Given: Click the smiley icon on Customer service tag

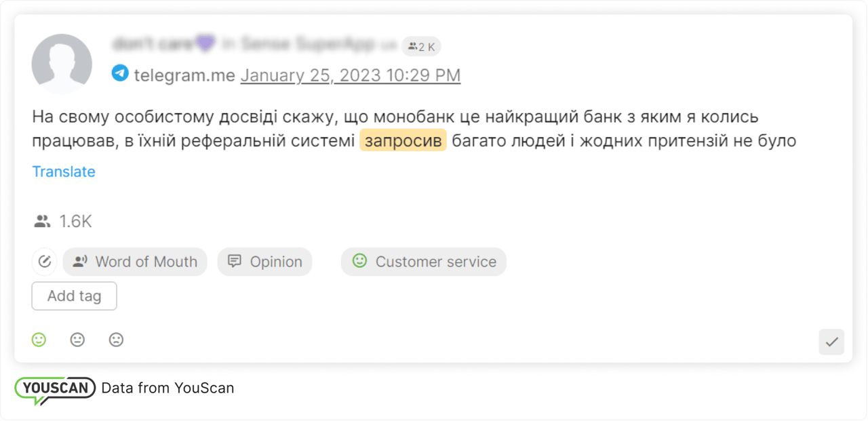Looking at the screenshot, I should click(359, 261).
